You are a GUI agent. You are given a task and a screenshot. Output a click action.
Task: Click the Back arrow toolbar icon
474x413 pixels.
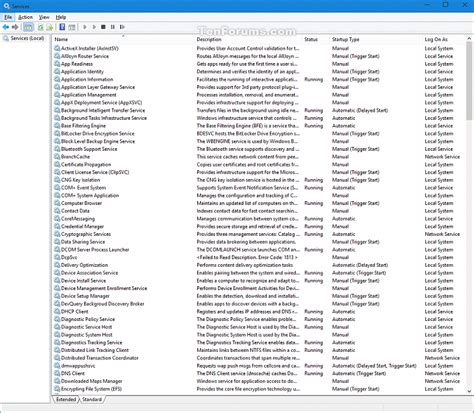click(6, 27)
